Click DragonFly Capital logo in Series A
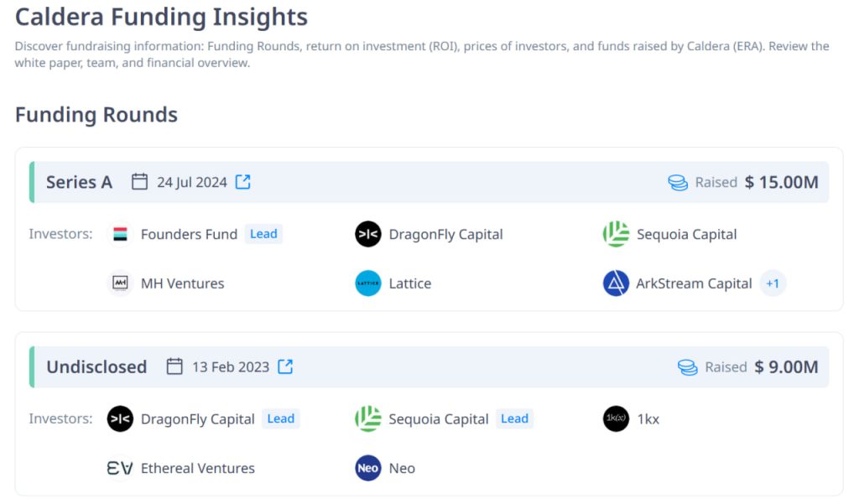This screenshot has height=504, width=859. click(x=368, y=234)
